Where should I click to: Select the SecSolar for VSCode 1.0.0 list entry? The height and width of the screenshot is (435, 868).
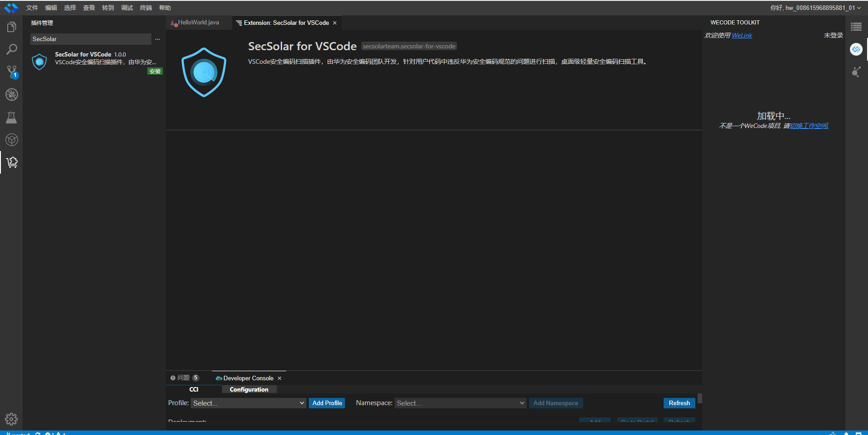pyautogui.click(x=94, y=62)
